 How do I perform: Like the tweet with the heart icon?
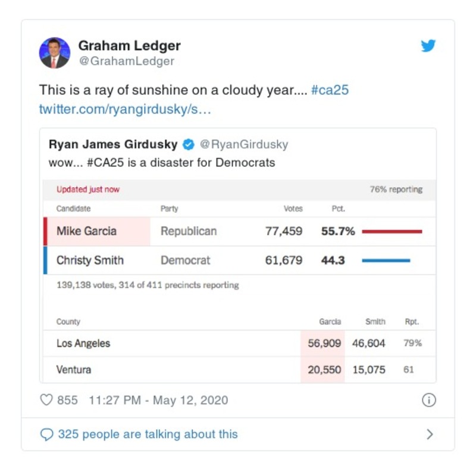[x=46, y=400]
